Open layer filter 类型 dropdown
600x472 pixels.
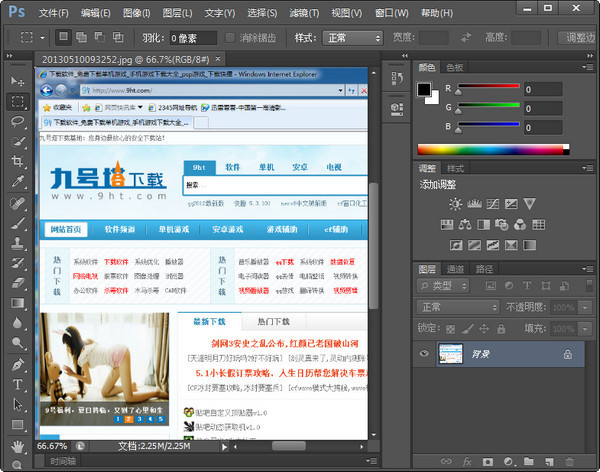(x=443, y=286)
